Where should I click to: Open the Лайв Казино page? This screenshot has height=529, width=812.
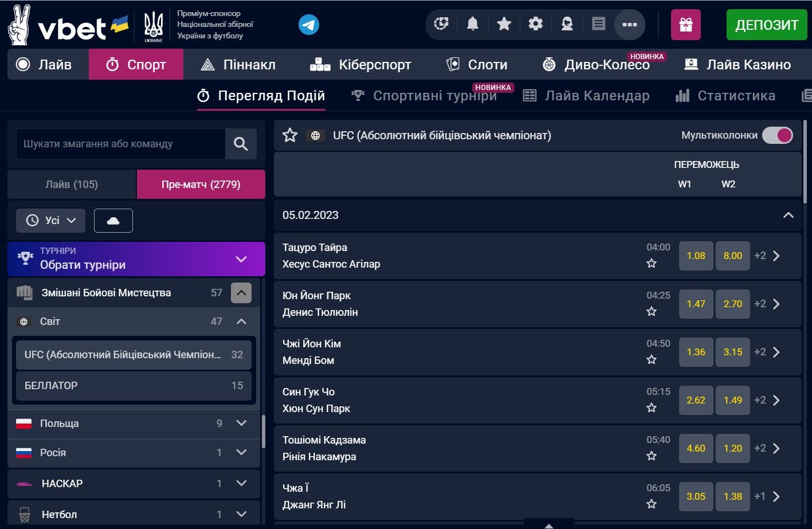tap(738, 64)
